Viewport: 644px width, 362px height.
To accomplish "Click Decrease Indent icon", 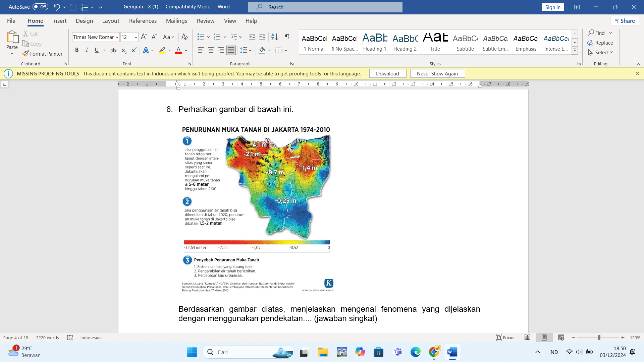I will [252, 37].
